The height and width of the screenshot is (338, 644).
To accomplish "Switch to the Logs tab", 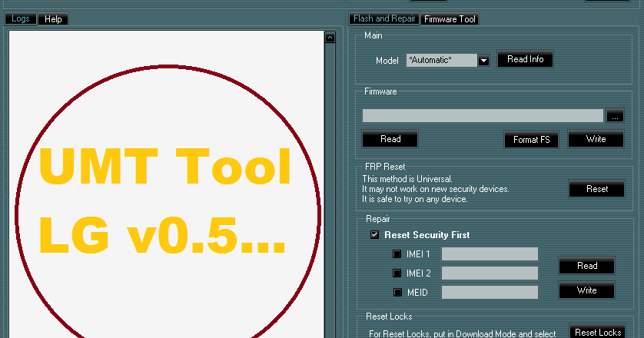I will [21, 19].
